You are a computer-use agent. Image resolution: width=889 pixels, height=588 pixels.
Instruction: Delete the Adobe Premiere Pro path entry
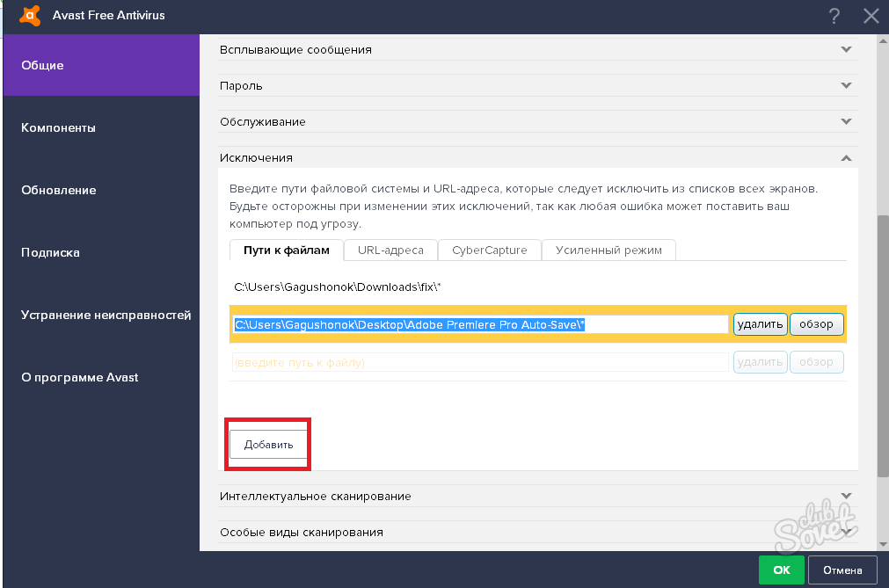(x=760, y=324)
